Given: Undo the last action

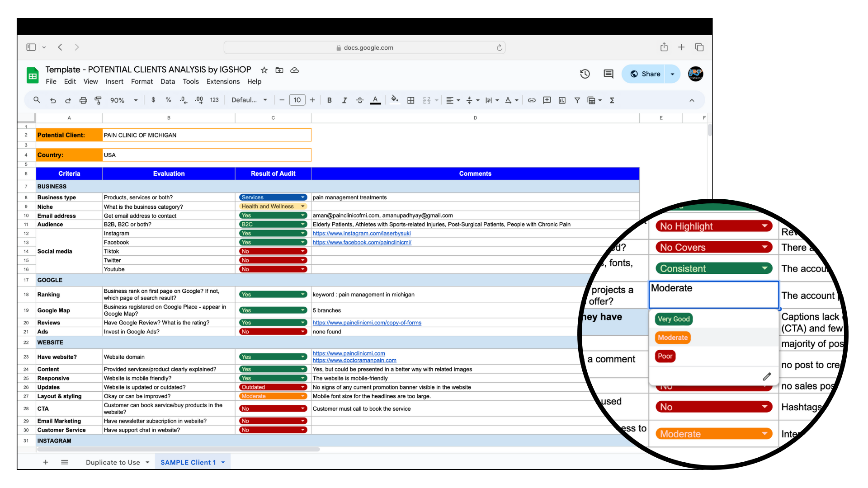Looking at the screenshot, I should [53, 100].
